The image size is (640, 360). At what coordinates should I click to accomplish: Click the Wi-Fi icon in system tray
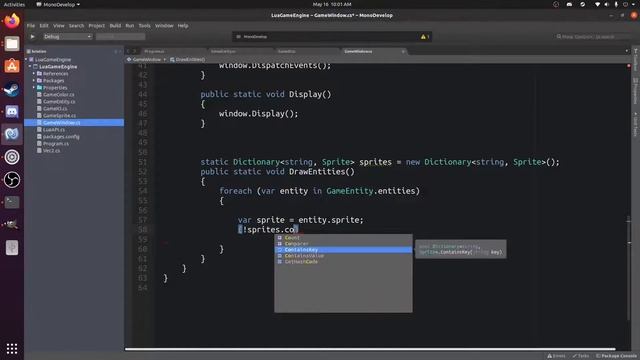coord(597,4)
